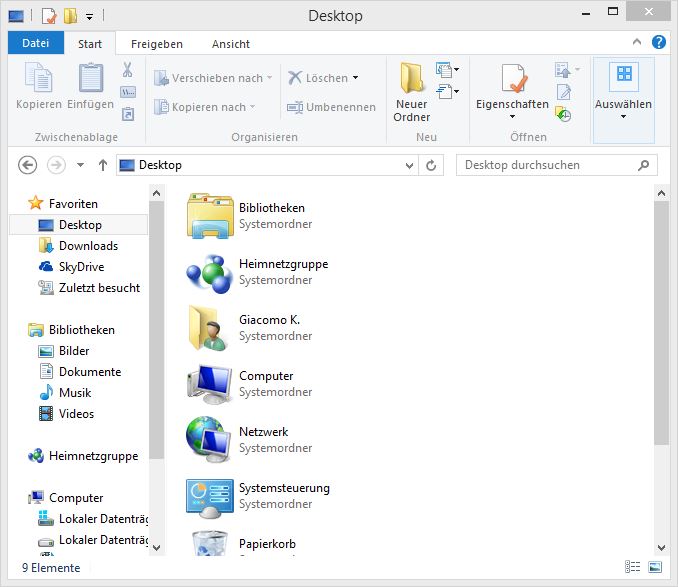Click the ribbon help question mark icon
The image size is (678, 587).
(x=659, y=43)
